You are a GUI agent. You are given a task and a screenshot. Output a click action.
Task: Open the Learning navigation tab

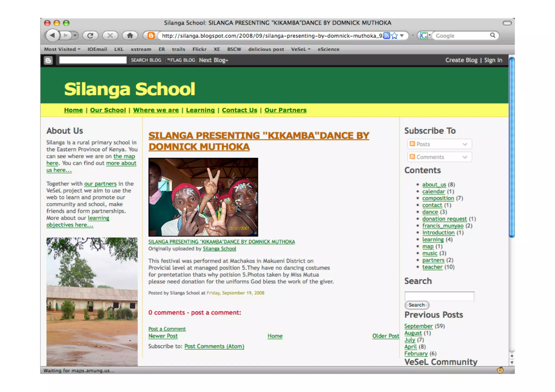pyautogui.click(x=200, y=110)
